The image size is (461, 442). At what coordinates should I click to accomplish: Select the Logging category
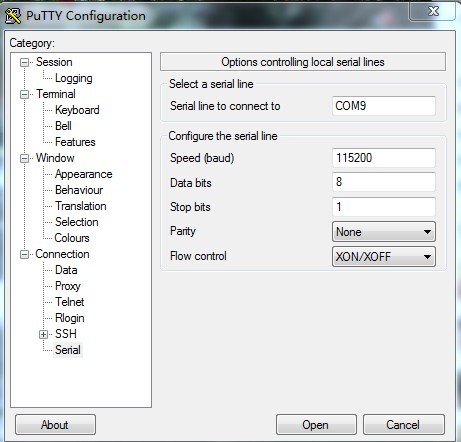(74, 78)
